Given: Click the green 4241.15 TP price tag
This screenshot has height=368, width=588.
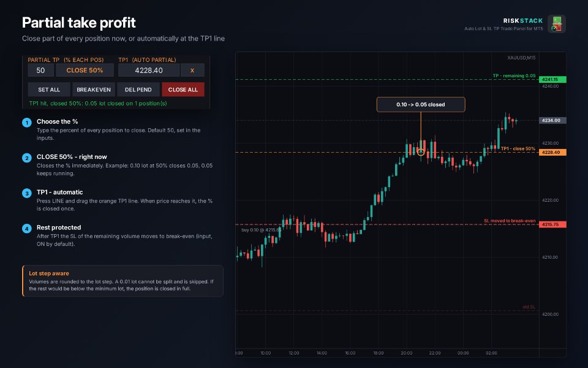Looking at the screenshot, I should pos(552,80).
